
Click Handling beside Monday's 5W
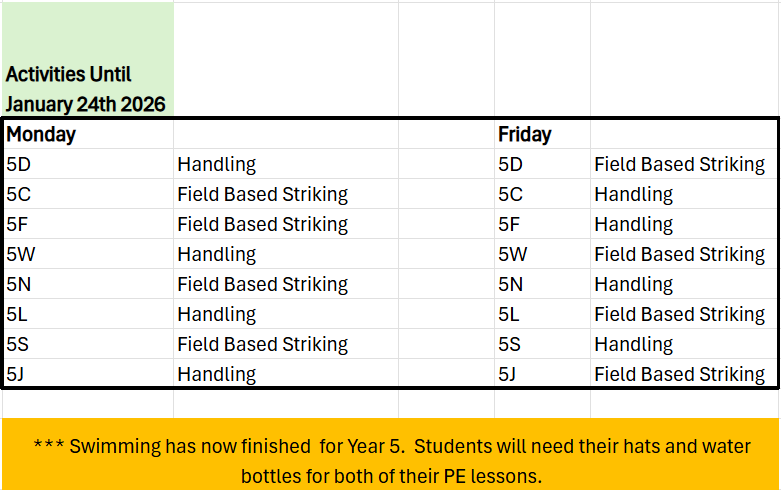coord(217,254)
